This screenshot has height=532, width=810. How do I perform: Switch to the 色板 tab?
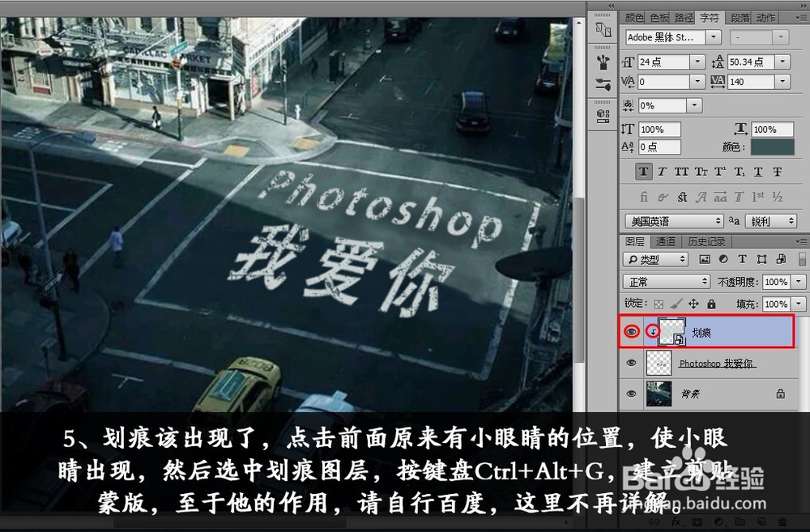pyautogui.click(x=659, y=18)
